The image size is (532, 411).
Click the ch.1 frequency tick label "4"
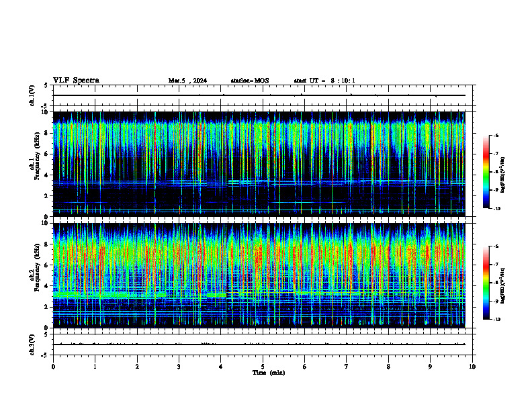47,175
